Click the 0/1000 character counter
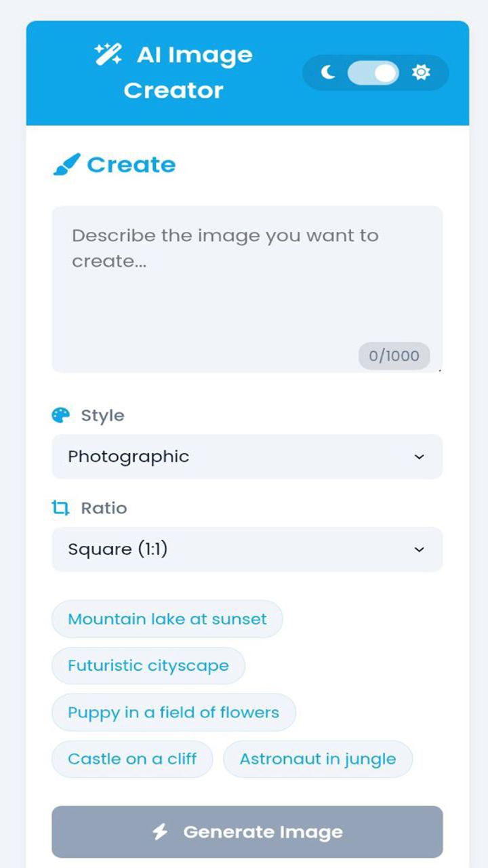Viewport: 488px width, 868px height. [394, 355]
